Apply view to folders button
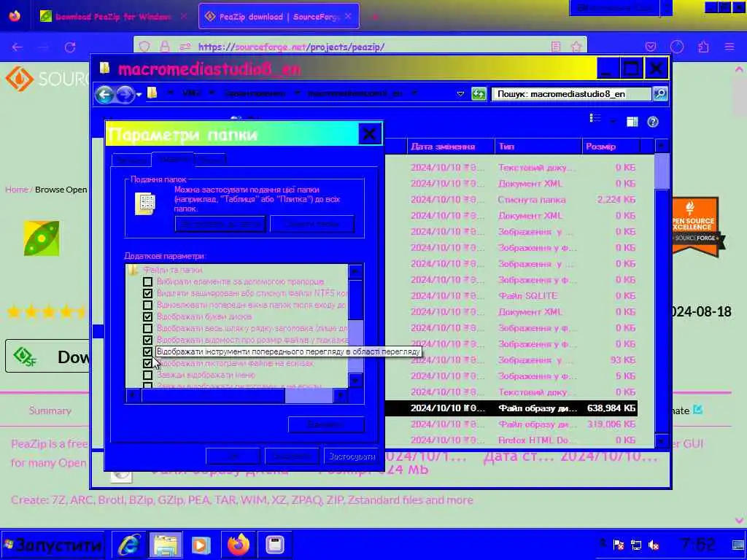This screenshot has width=747, height=560. [220, 223]
